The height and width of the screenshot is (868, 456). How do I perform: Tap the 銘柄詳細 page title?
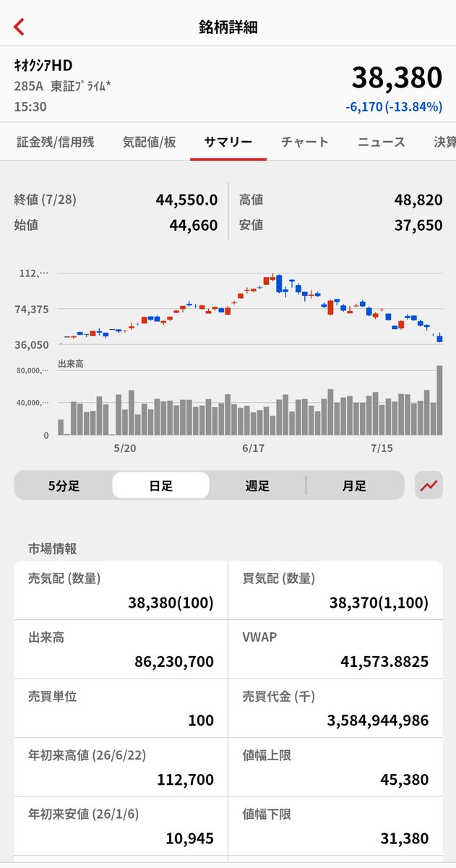(228, 27)
